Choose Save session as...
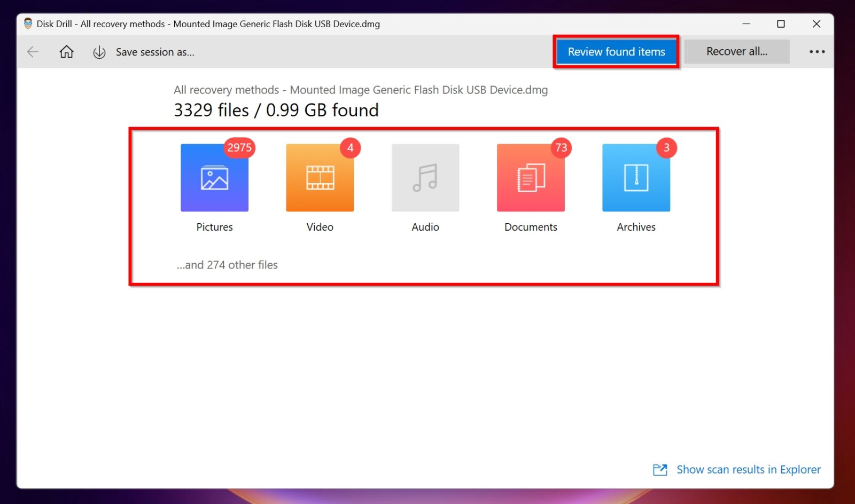855x504 pixels. coord(155,52)
